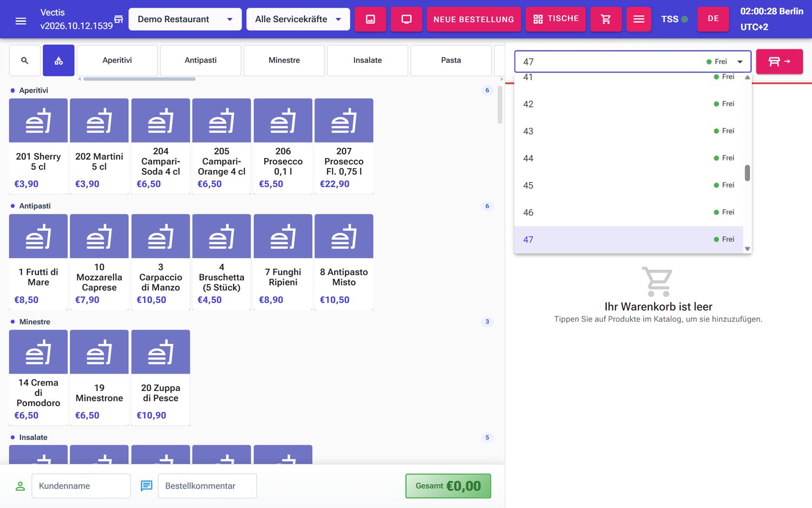Choose table 45 from the list
This screenshot has height=508, width=812.
[x=628, y=185]
